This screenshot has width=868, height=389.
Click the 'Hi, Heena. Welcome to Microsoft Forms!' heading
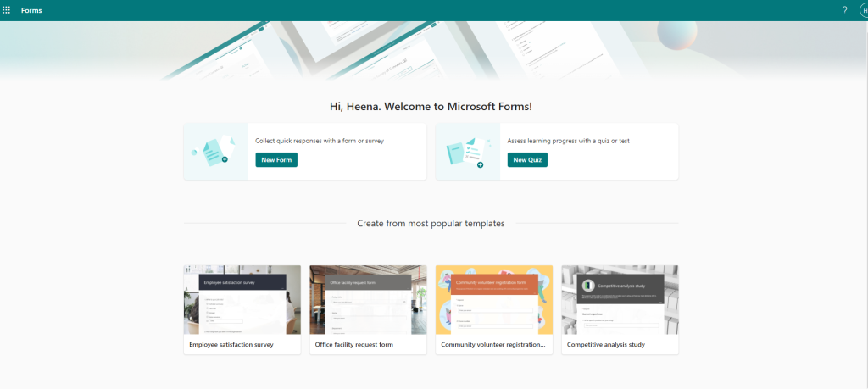pyautogui.click(x=431, y=107)
